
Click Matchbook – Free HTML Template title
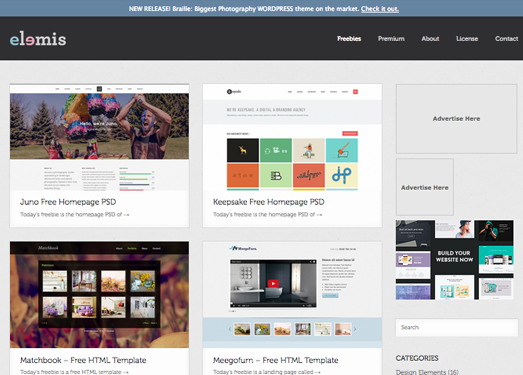coord(83,360)
